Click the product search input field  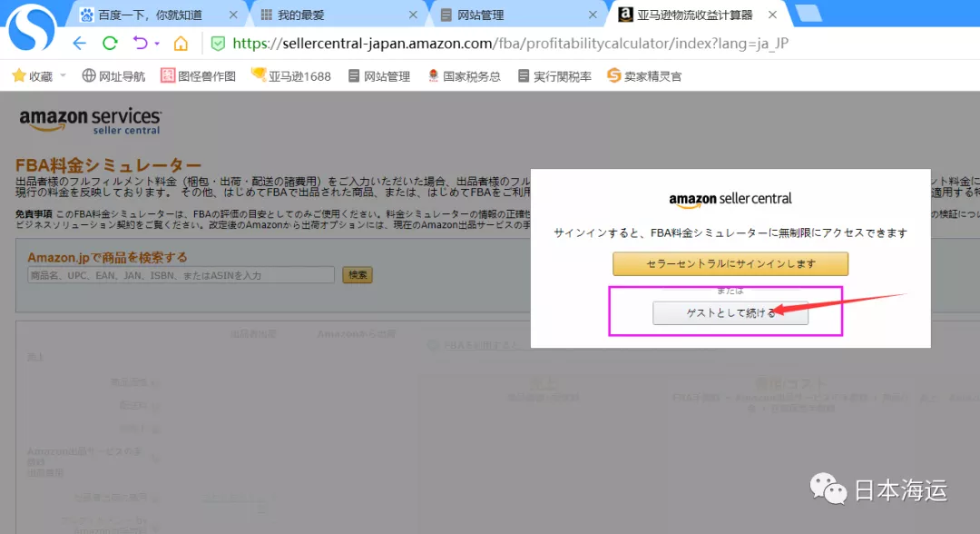coord(181,275)
